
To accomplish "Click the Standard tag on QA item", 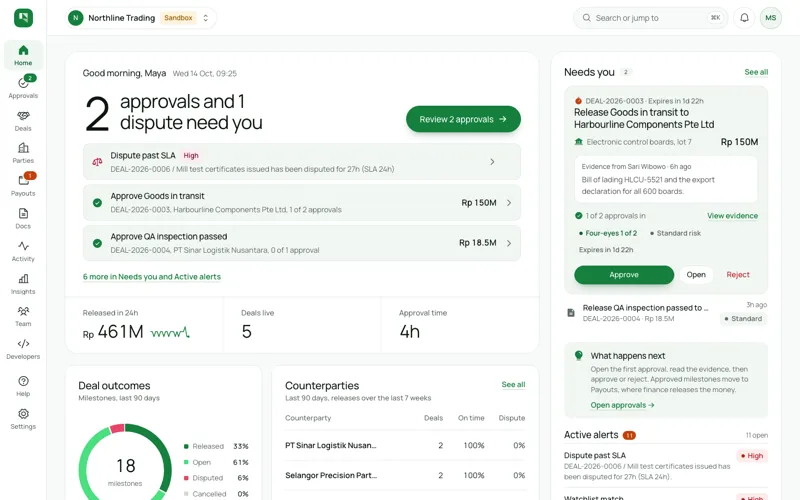I will point(743,318).
